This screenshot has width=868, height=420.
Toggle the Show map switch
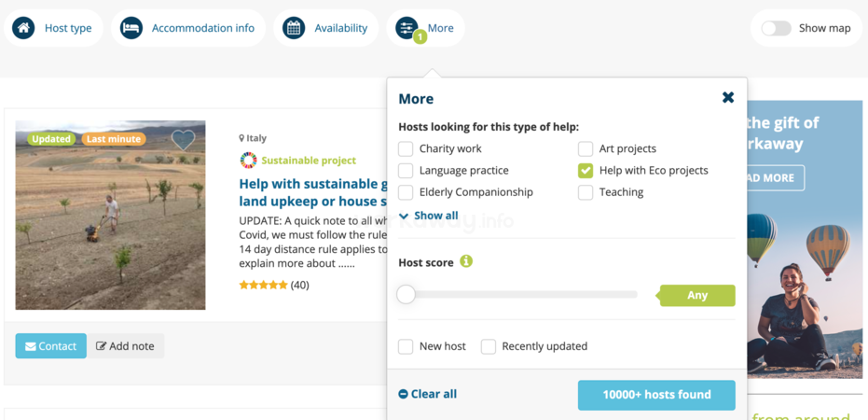[x=776, y=28]
